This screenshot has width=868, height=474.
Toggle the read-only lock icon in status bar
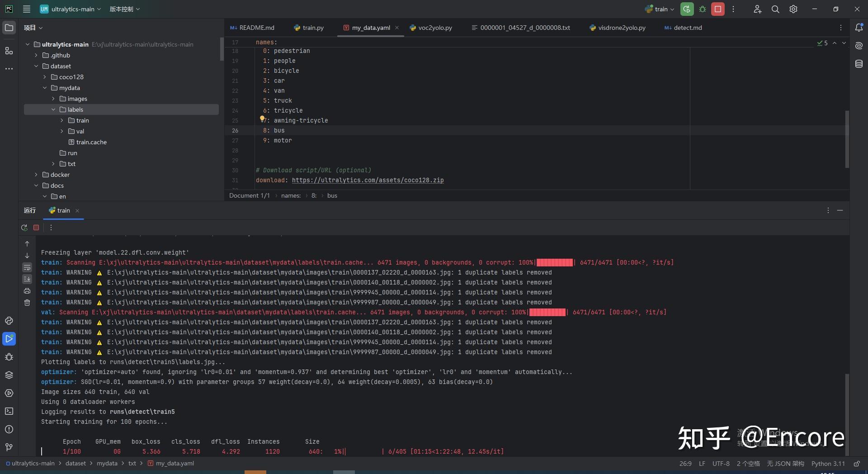point(856,464)
